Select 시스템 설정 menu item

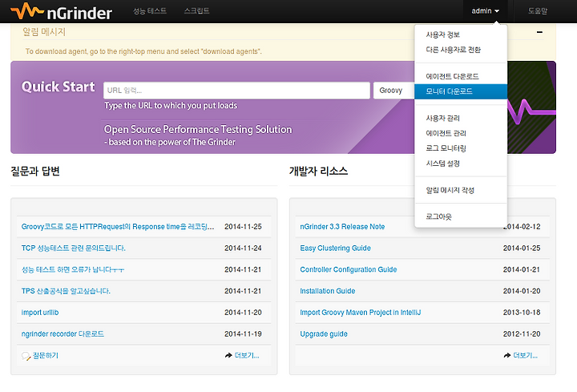461,164
